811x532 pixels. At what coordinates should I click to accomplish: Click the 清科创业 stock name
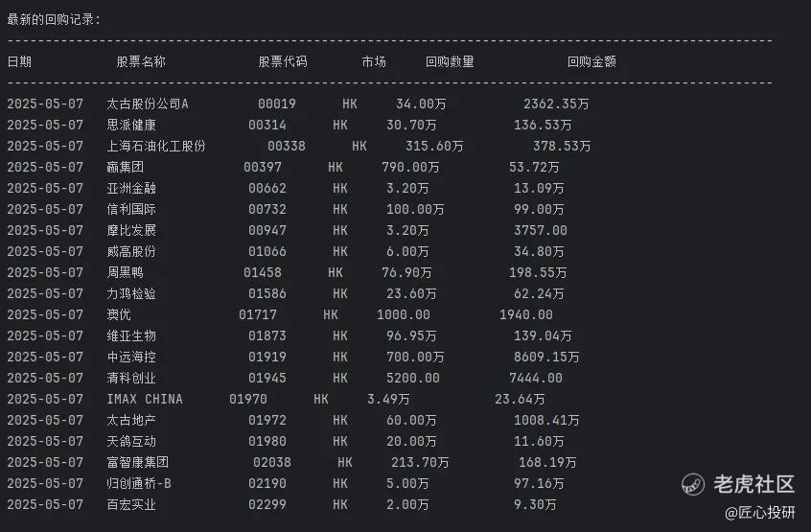(x=131, y=378)
